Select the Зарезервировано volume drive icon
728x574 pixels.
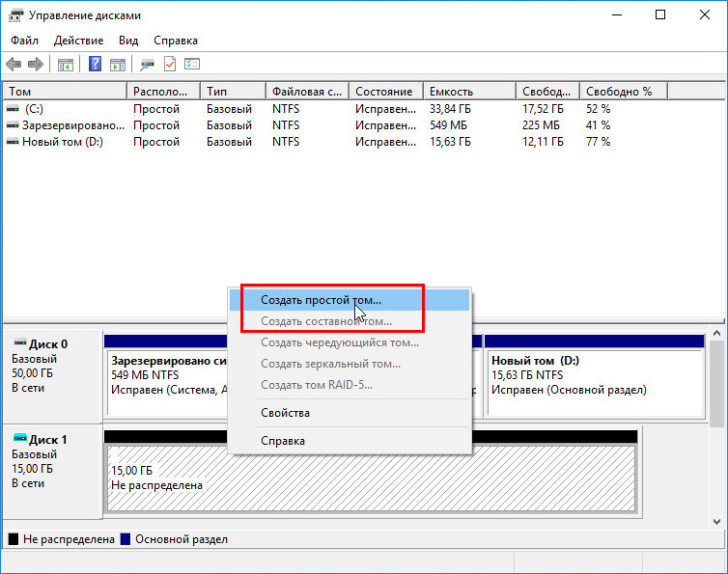tap(13, 125)
